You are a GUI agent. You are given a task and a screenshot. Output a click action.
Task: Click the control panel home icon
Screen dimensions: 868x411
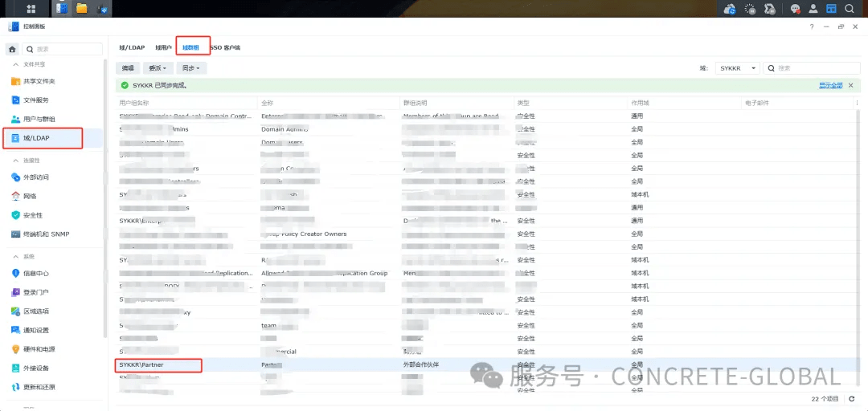12,49
